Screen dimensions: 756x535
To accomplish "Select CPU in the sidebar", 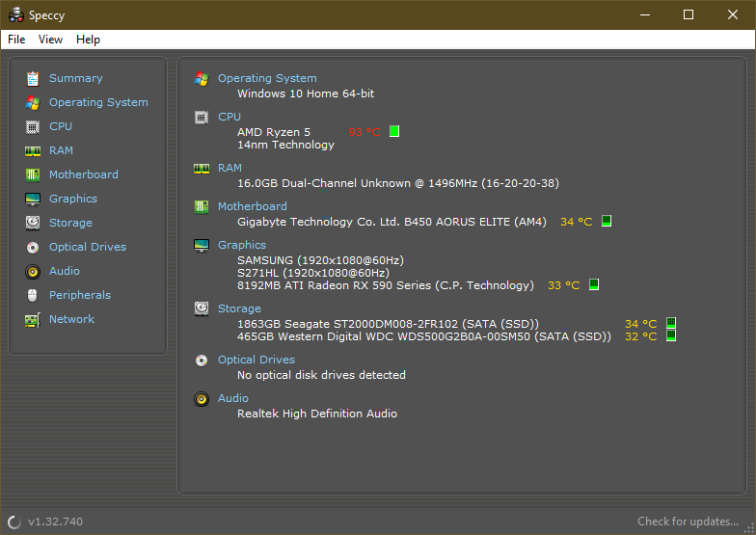I will [x=60, y=126].
